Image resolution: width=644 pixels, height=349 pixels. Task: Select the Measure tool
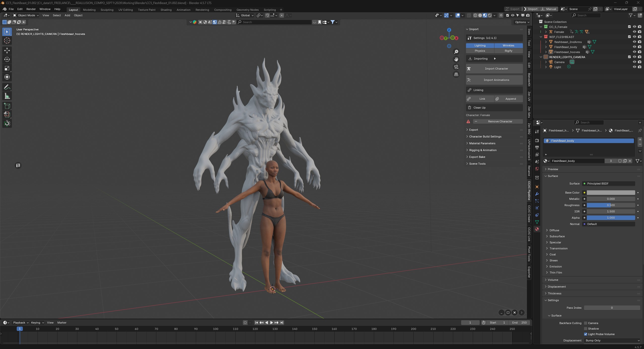pos(7,96)
